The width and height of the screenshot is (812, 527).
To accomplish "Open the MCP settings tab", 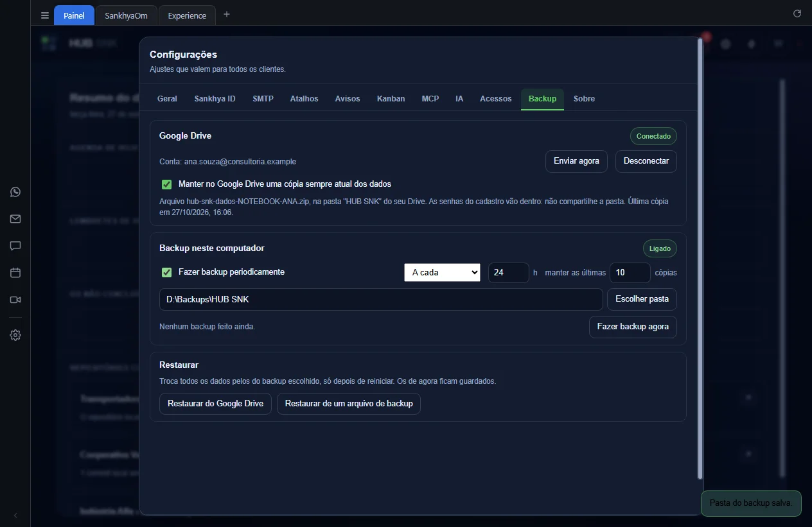I will pos(430,99).
